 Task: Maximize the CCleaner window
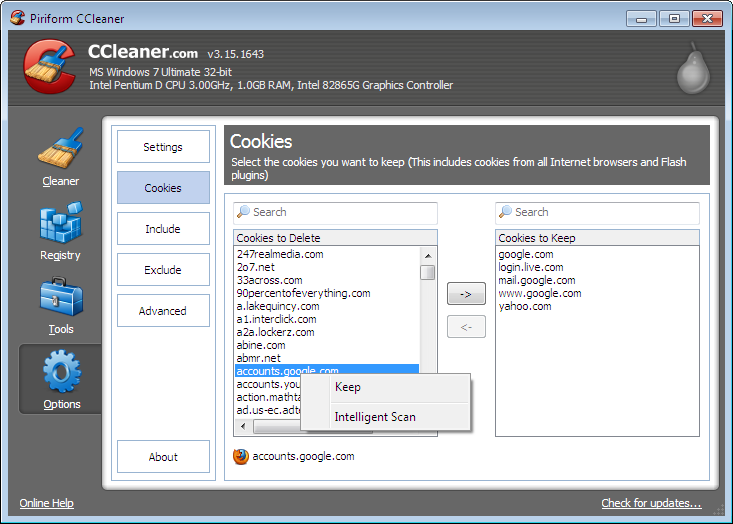point(674,19)
